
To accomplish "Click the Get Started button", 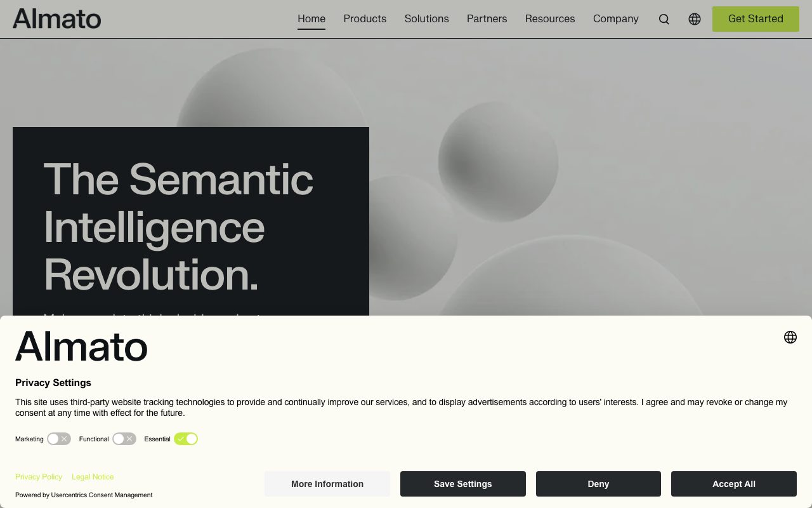I will [756, 19].
